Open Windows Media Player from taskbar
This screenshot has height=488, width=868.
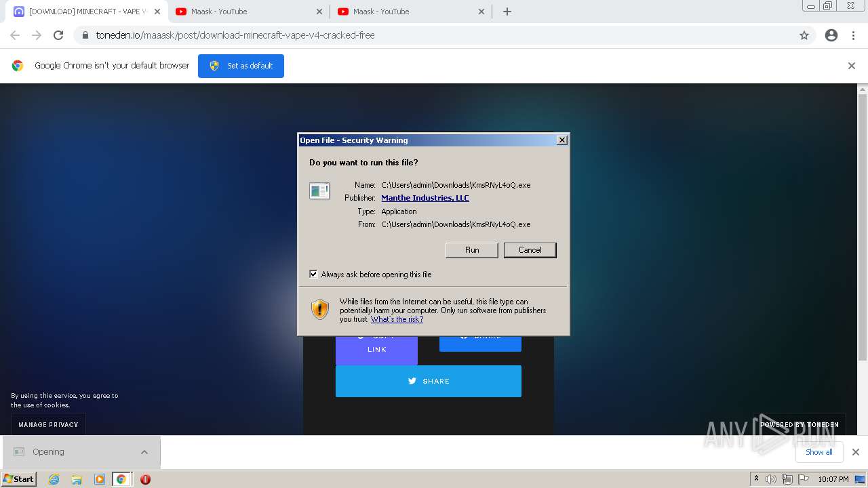[x=100, y=479]
